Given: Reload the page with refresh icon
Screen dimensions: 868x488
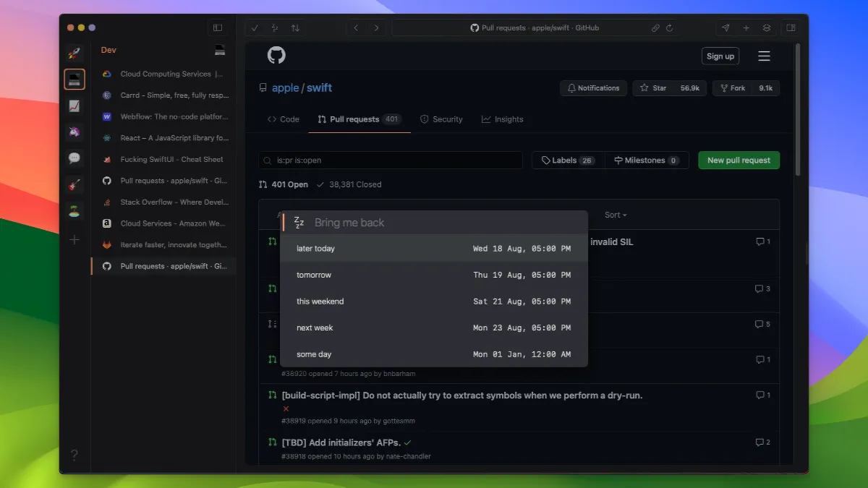Looking at the screenshot, I should [669, 28].
